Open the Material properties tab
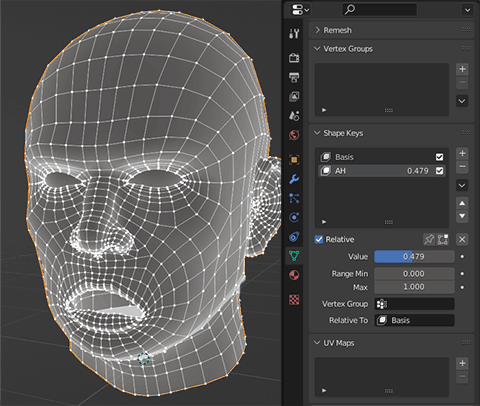Image resolution: width=480 pixels, height=406 pixels. pos(294,275)
